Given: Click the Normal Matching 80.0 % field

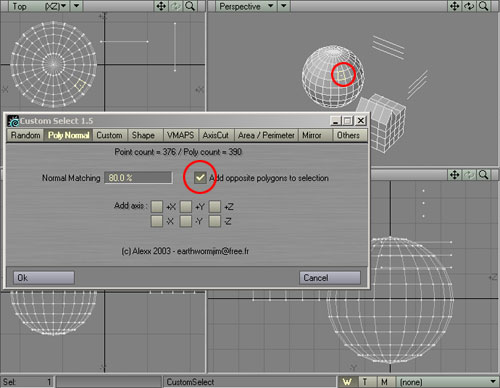Looking at the screenshot, I should tap(138, 178).
